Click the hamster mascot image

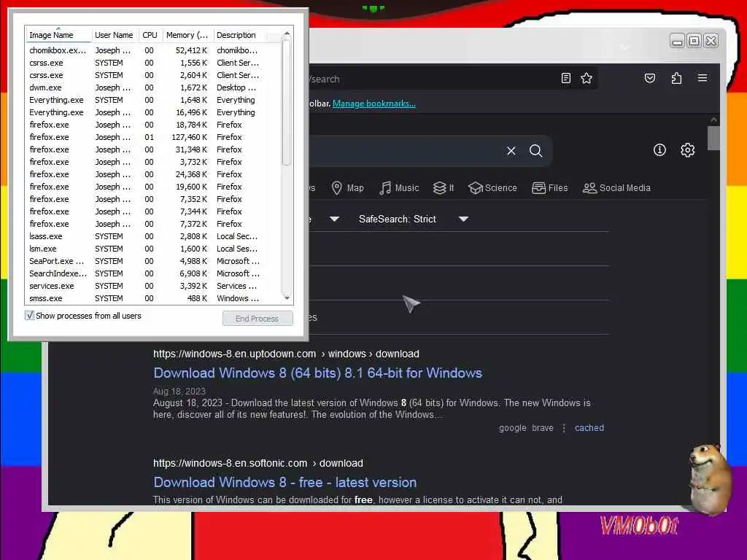[709, 478]
